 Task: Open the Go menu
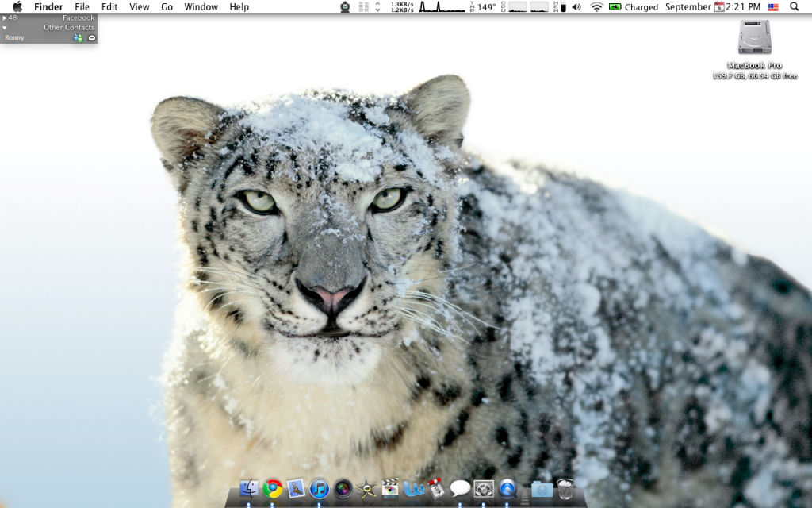167,6
